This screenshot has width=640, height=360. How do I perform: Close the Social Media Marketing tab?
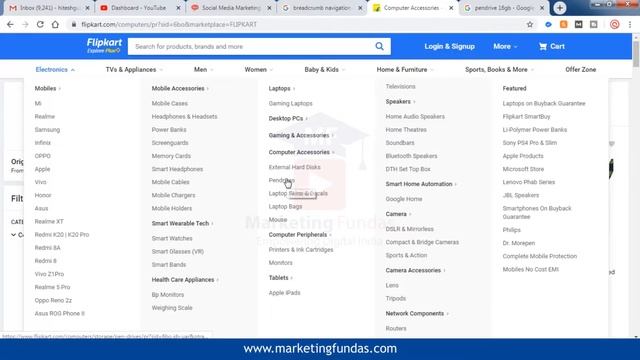[269, 8]
